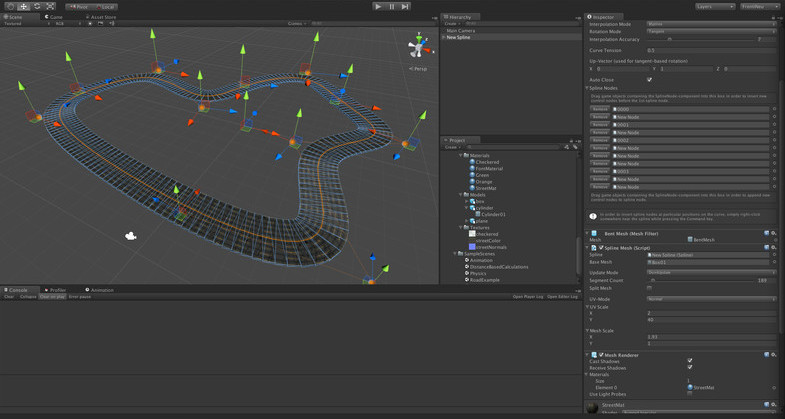Select the Move transform tool
The image size is (785, 419).
click(24, 6)
